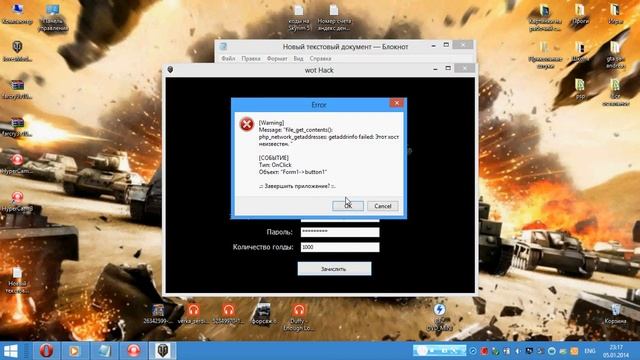Minimize the wot Hack window
This screenshot has height=360, width=640.
click(435, 69)
